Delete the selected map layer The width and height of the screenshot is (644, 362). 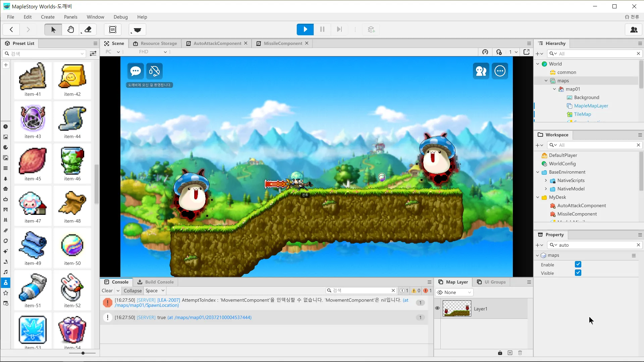[520, 353]
